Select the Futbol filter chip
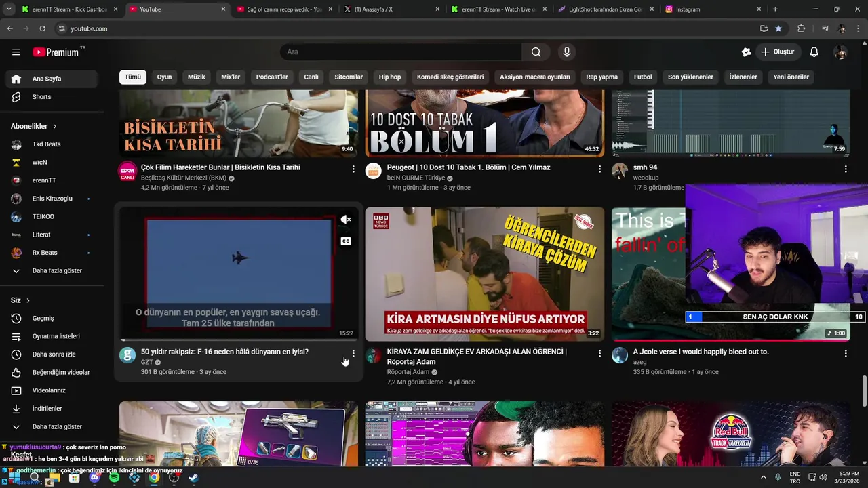Viewport: 868px width, 488px height. pos(643,77)
